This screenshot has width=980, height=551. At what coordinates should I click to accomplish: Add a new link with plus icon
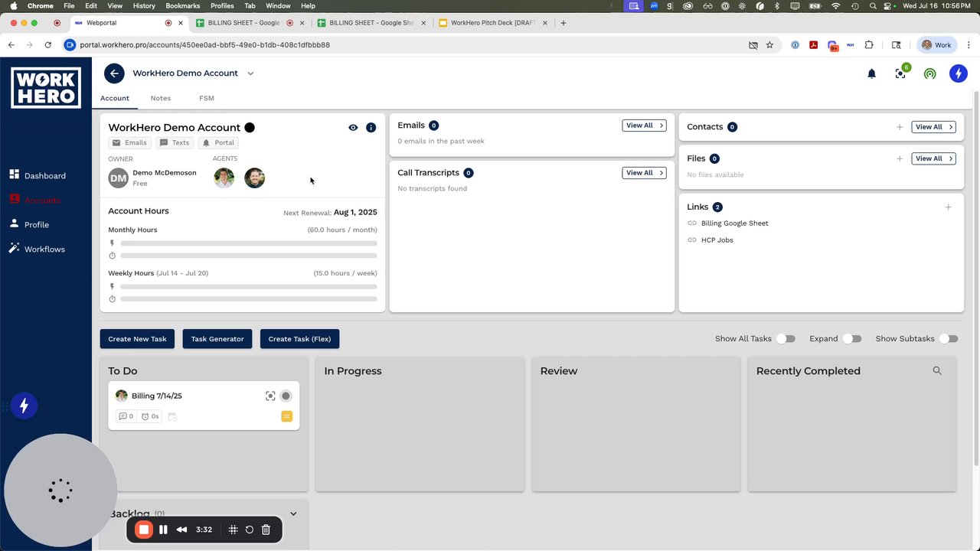[x=948, y=207]
